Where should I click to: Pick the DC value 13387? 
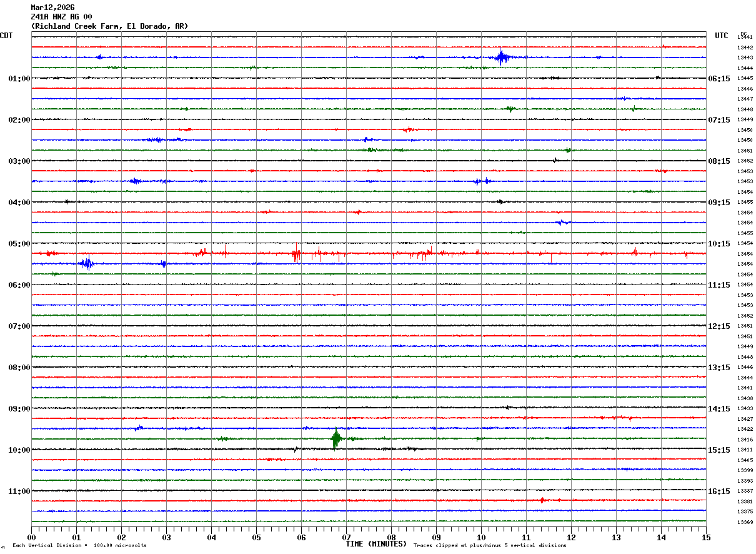[745, 491]
